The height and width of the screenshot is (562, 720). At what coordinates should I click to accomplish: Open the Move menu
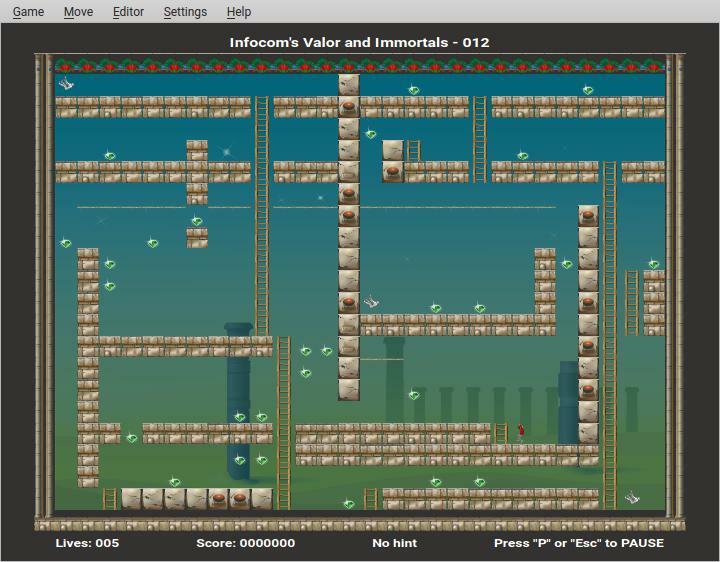78,12
